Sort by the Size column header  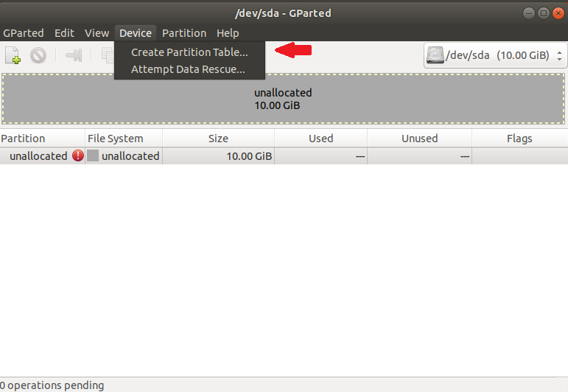click(x=217, y=139)
